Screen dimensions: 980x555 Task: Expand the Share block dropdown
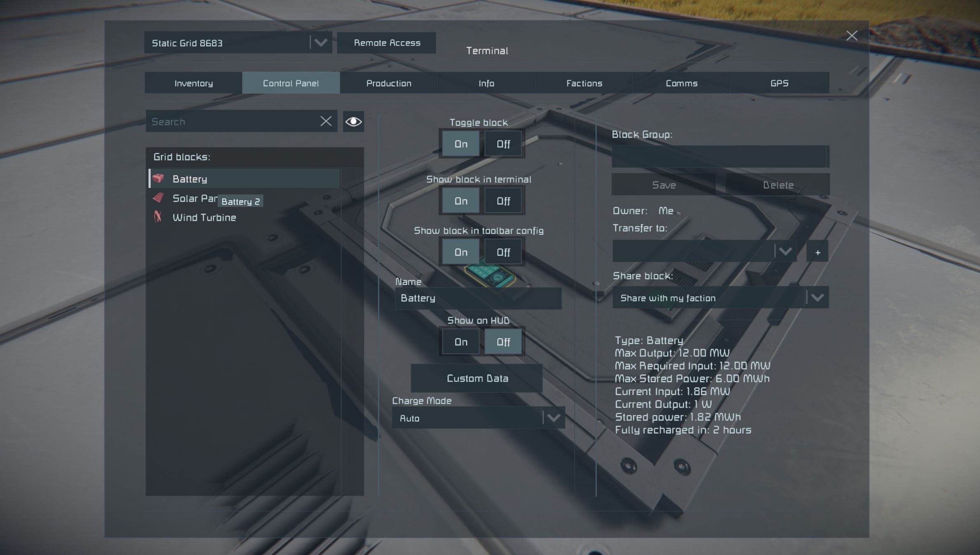point(720,297)
